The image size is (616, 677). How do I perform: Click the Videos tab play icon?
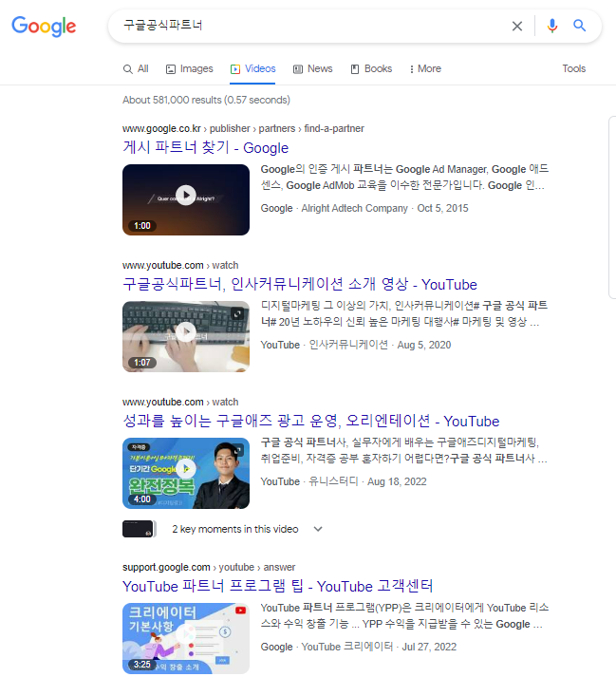coord(235,69)
